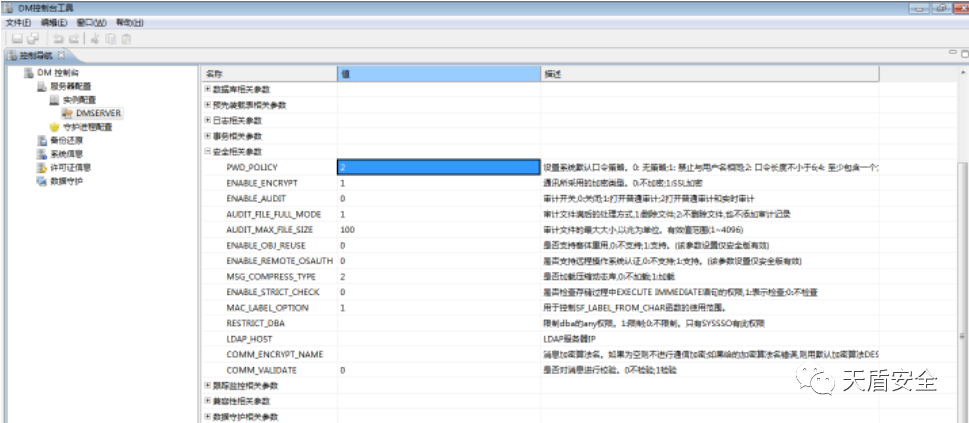This screenshot has width=969, height=423.
Task: Close the 控制导航 tab
Action: point(61,55)
